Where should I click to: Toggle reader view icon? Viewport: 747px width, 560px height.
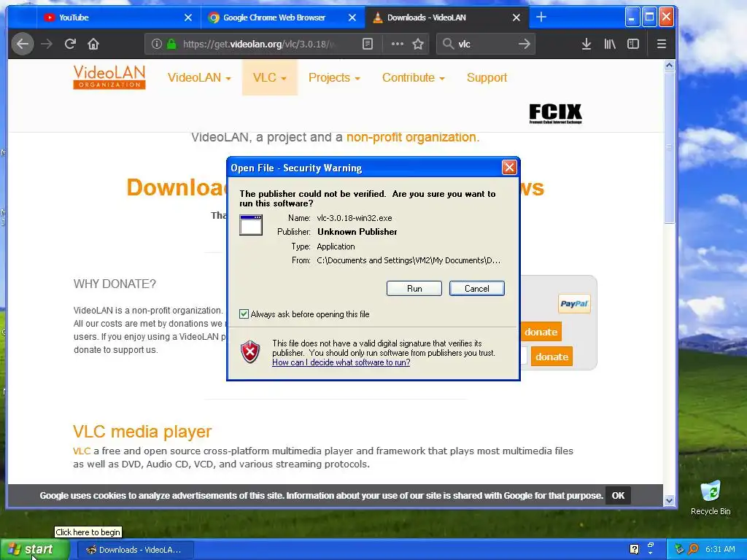pos(368,44)
